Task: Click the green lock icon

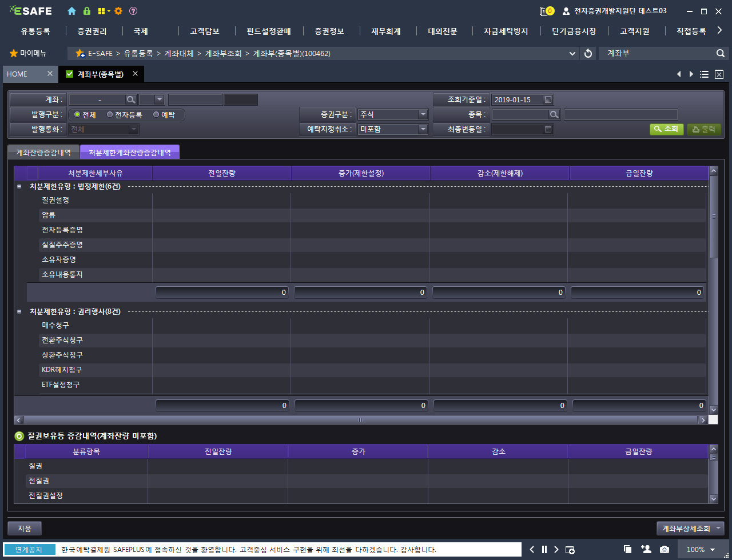Action: point(87,11)
